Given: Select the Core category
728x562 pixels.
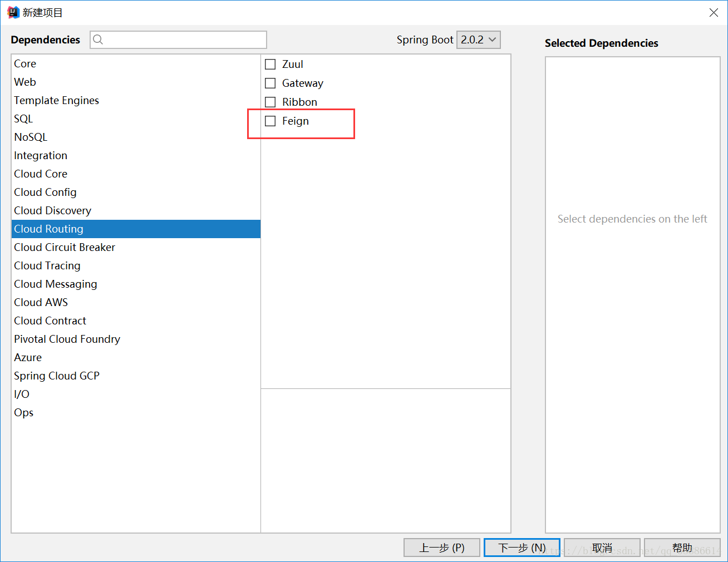Looking at the screenshot, I should point(136,63).
